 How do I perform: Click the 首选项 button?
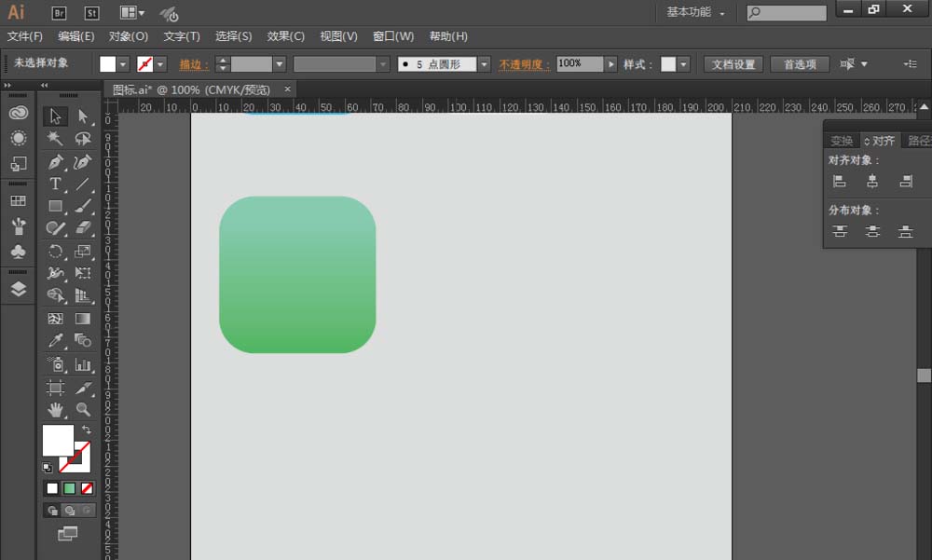(x=799, y=64)
